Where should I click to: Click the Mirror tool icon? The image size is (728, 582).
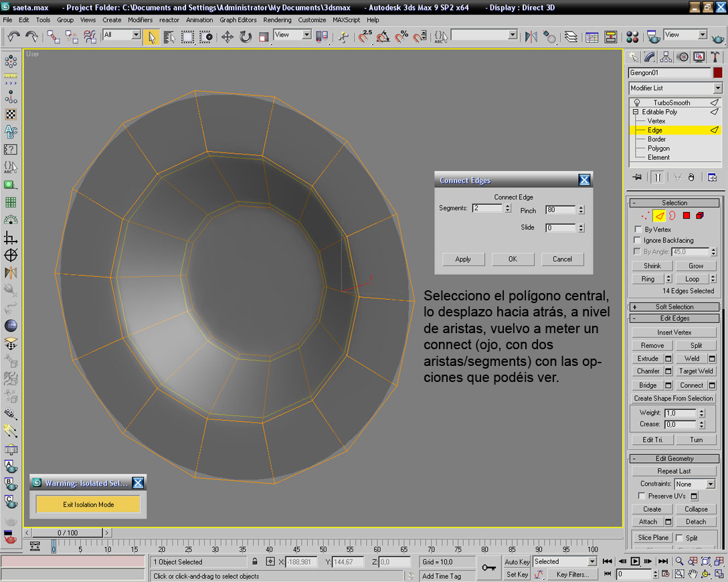pyautogui.click(x=531, y=37)
